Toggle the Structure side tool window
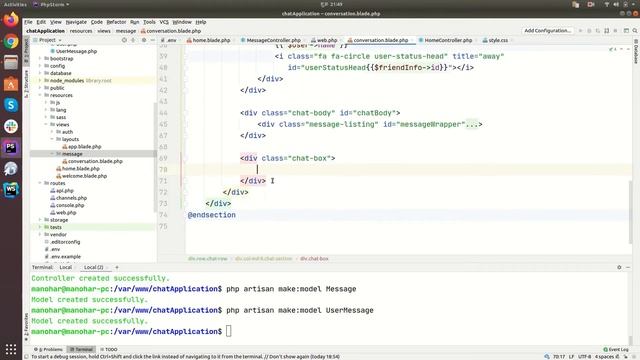 tap(27, 84)
